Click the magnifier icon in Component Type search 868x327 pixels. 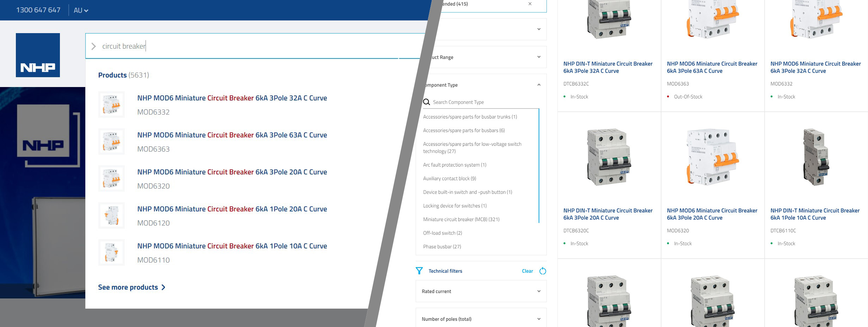pyautogui.click(x=426, y=102)
